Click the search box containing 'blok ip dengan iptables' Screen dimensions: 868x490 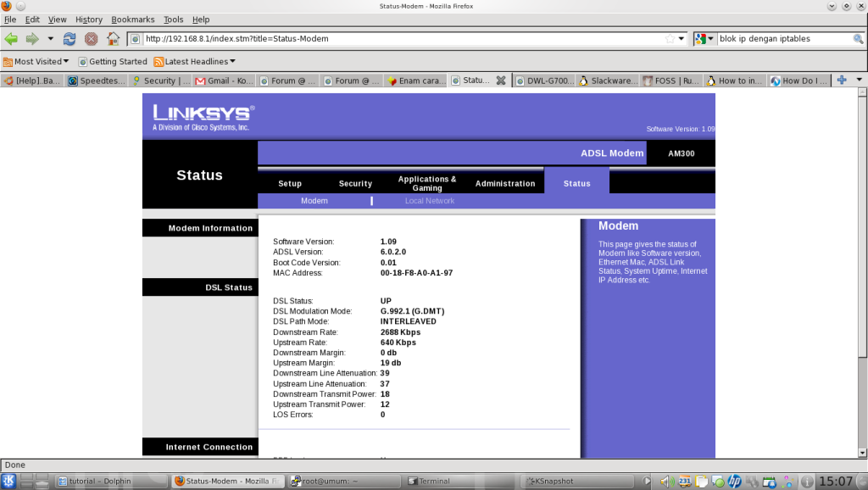(x=784, y=39)
